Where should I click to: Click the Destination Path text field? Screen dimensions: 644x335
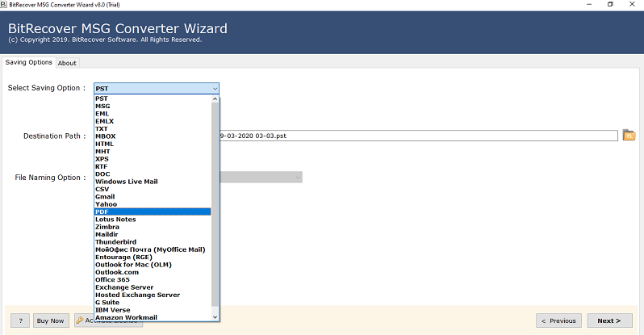pos(419,136)
